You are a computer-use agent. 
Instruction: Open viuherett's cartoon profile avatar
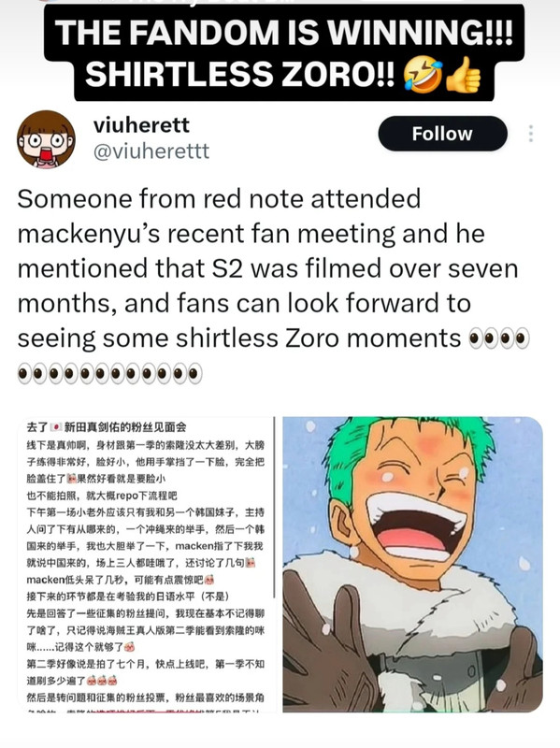(x=46, y=139)
